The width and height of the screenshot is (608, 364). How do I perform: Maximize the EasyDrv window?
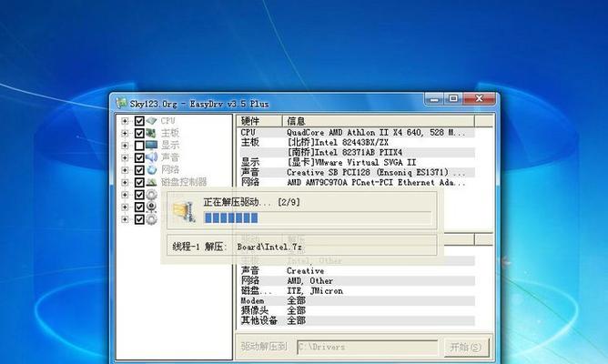coord(453,99)
